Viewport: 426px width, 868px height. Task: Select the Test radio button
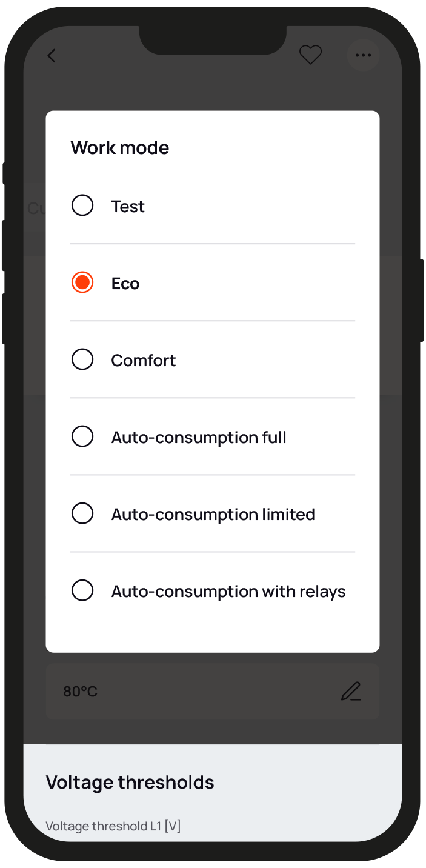[82, 205]
